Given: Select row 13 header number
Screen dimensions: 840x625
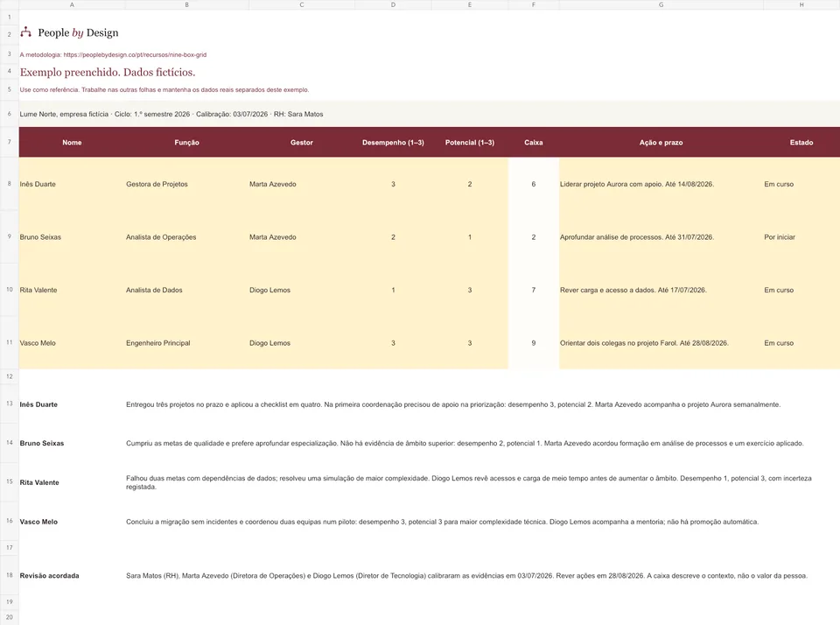Looking at the screenshot, I should 9,404.
